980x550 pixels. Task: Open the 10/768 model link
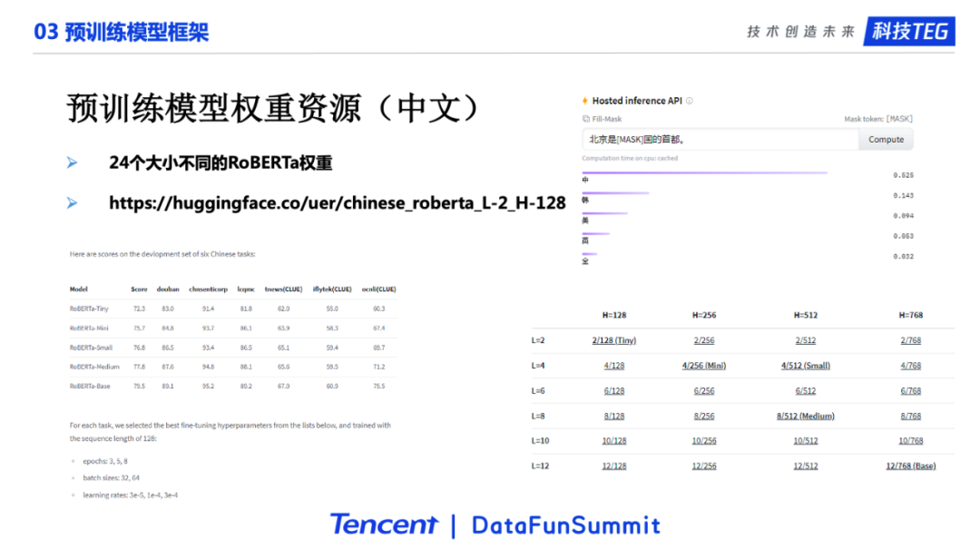[x=911, y=440]
